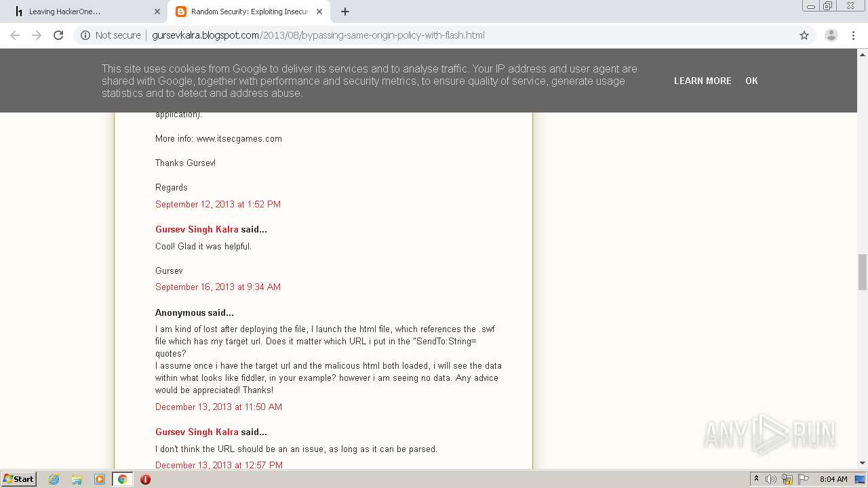Image resolution: width=868 pixels, height=488 pixels.
Task: Select Chrome taskbar button
Action: coord(122,479)
